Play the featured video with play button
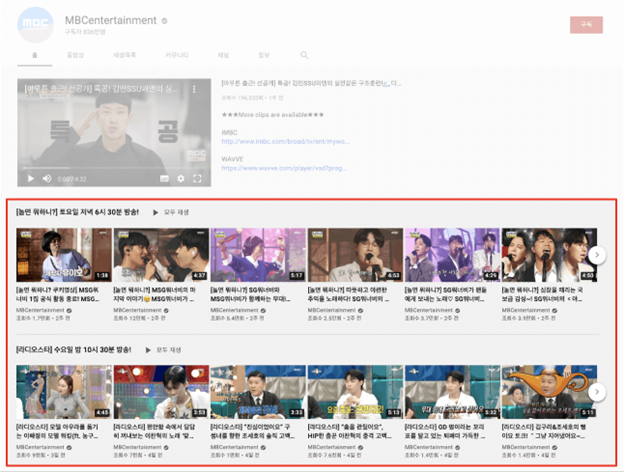The width and height of the screenshot is (624, 472). [31, 178]
